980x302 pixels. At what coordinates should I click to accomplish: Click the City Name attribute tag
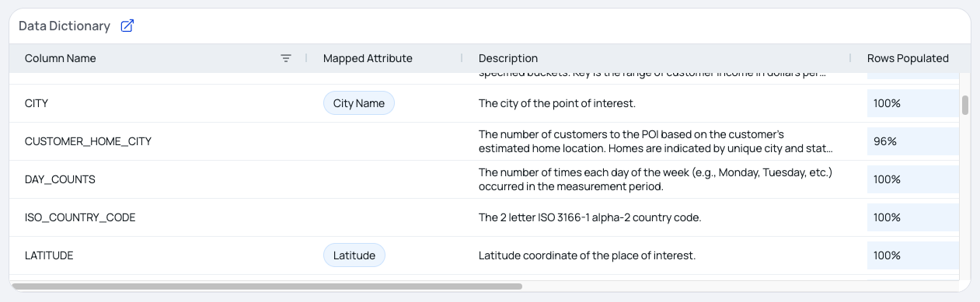pos(359,103)
